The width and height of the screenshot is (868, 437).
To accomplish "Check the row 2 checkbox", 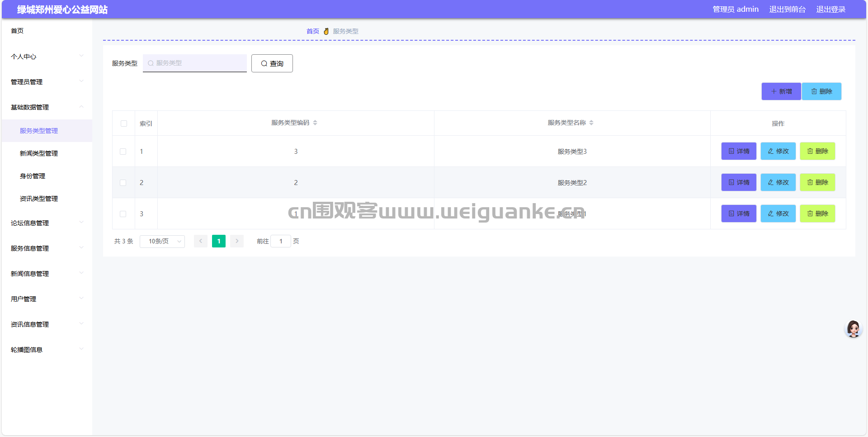I will tap(123, 183).
